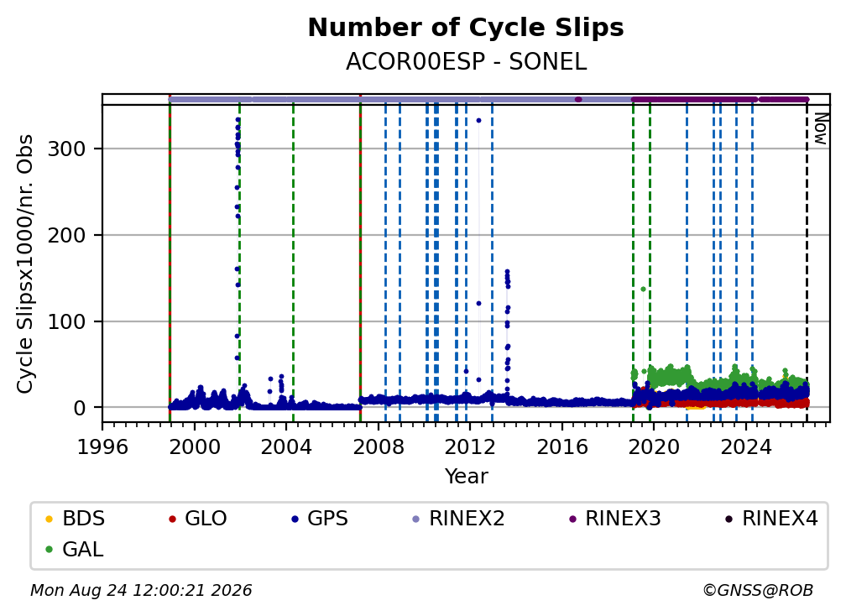
Task: Click the 1996 x-axis tick label
Action: click(x=102, y=447)
